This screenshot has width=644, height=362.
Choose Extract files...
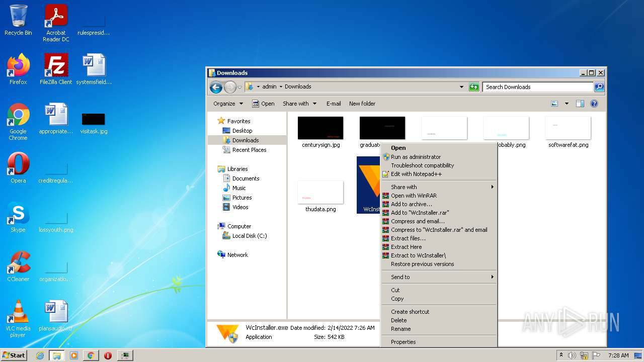[439, 238]
